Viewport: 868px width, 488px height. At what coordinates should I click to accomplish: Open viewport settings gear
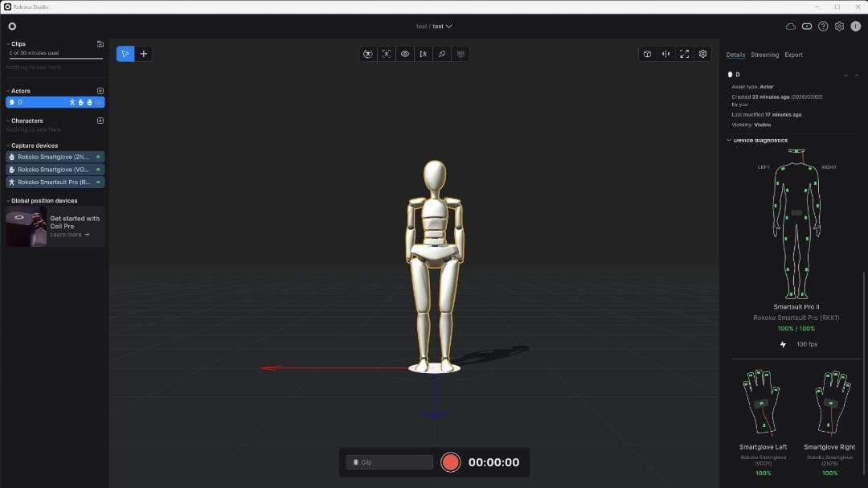[x=702, y=54]
